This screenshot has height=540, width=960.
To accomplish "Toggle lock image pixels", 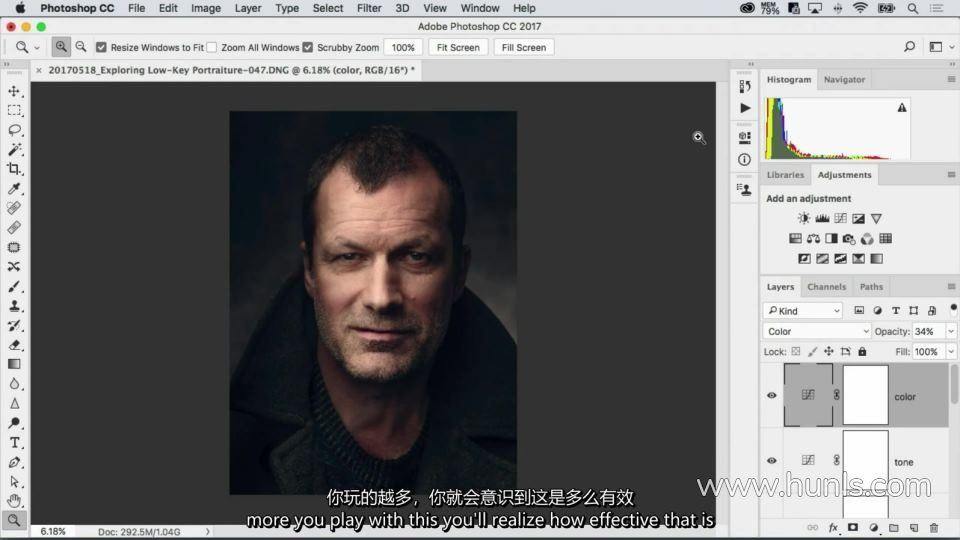I will point(812,351).
